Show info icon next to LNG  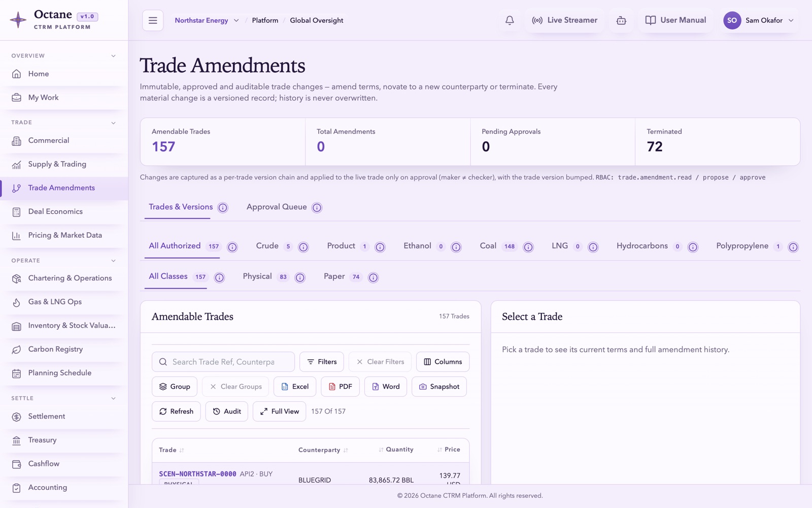pos(593,247)
